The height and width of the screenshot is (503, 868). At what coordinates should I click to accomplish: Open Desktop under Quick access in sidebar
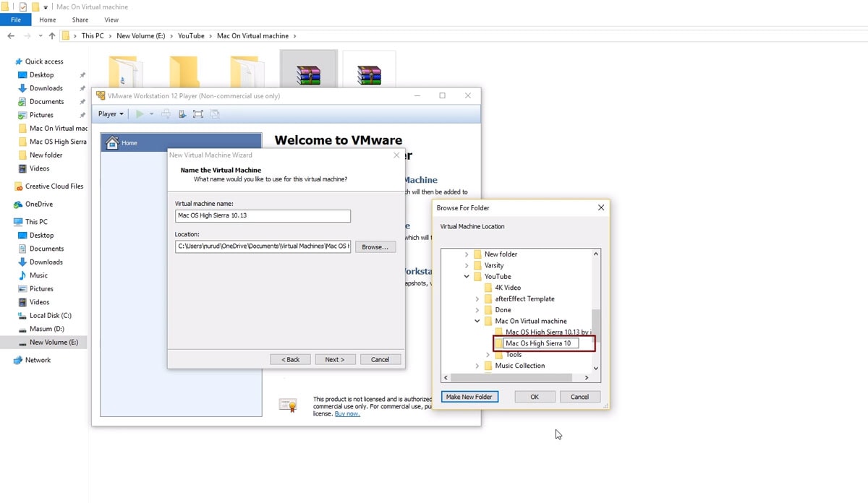pos(42,75)
